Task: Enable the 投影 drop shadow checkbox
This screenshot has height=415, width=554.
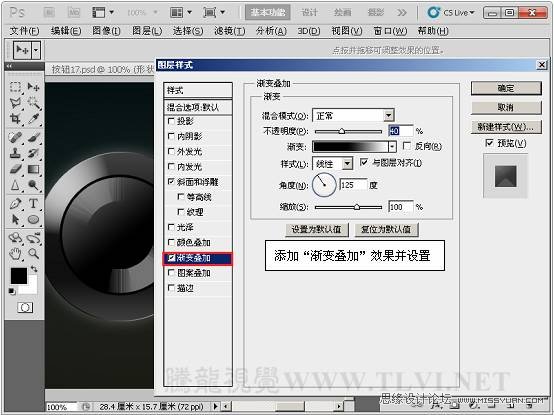Action: [171, 121]
